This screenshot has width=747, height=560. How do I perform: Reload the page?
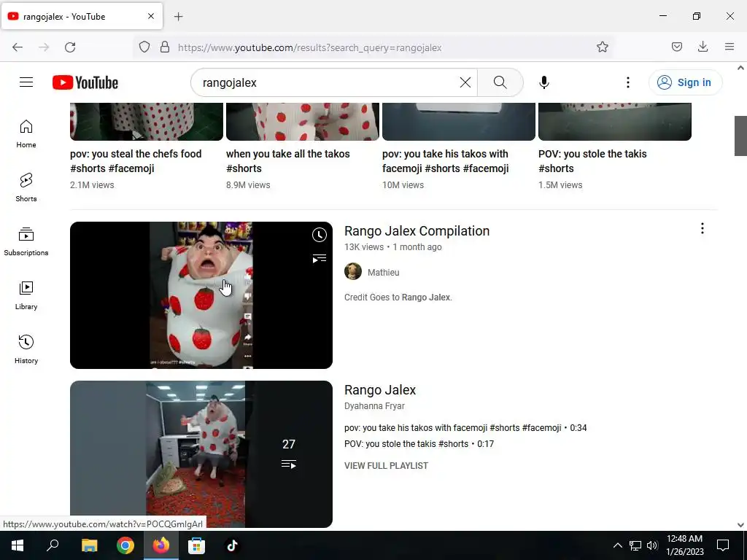pos(70,47)
